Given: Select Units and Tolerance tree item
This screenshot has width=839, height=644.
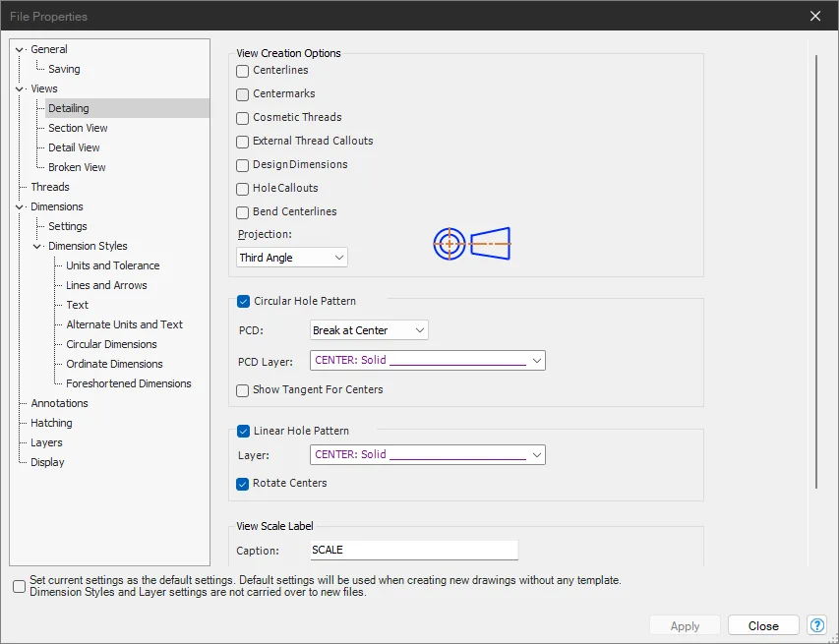Looking at the screenshot, I should (x=113, y=265).
